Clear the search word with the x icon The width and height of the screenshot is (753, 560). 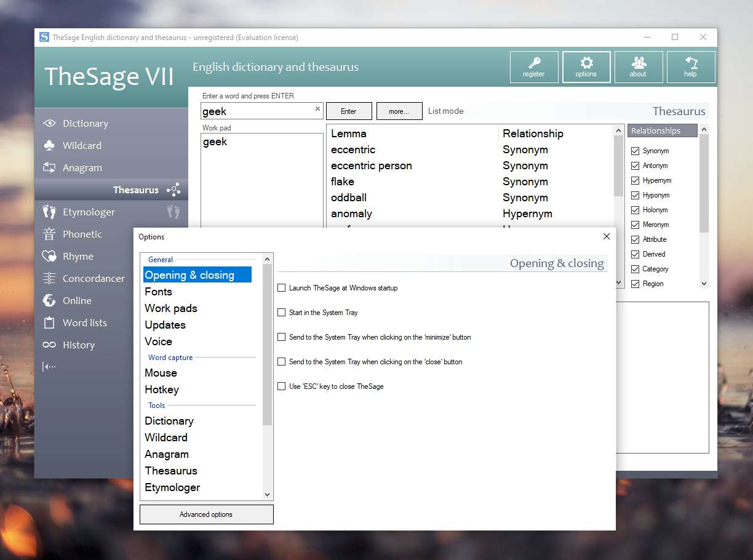click(317, 109)
